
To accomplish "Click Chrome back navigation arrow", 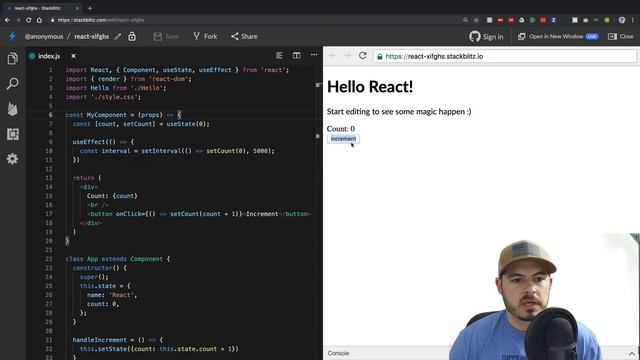I will pos(7,20).
